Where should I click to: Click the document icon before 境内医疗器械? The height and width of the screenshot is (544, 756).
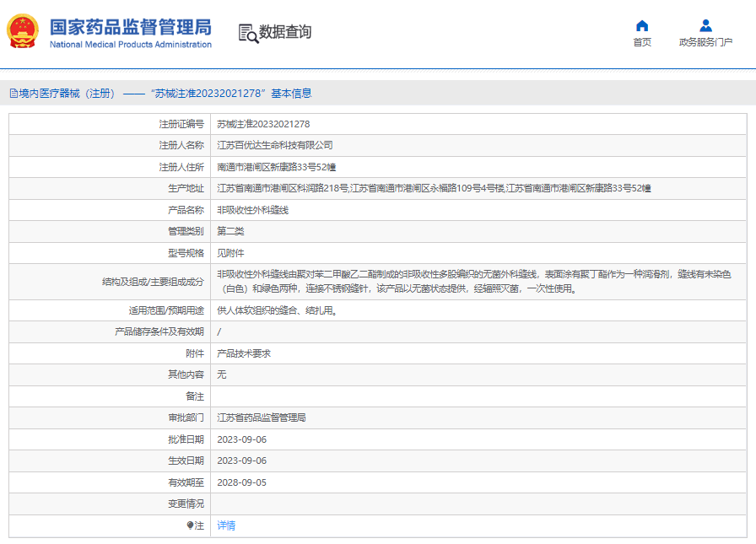(x=13, y=94)
